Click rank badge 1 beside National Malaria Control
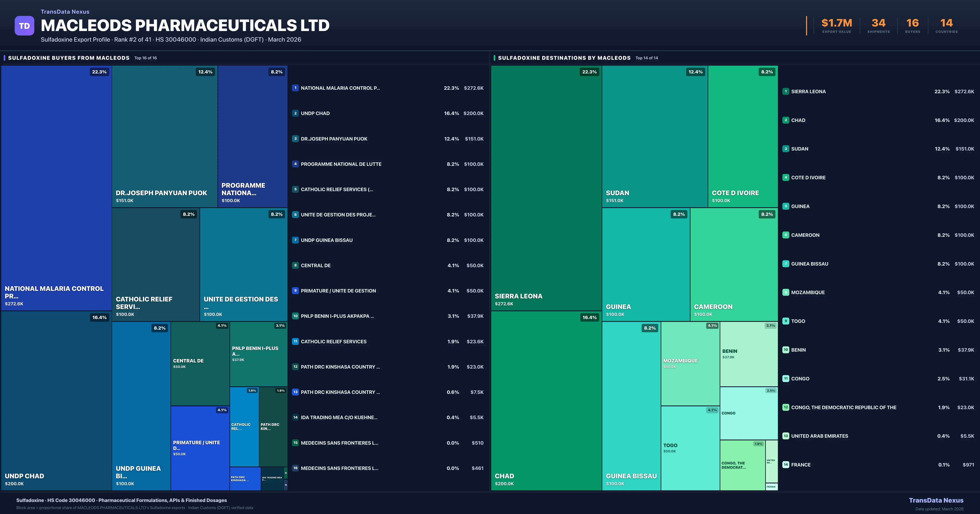Image resolution: width=980 pixels, height=514 pixels. click(x=295, y=88)
